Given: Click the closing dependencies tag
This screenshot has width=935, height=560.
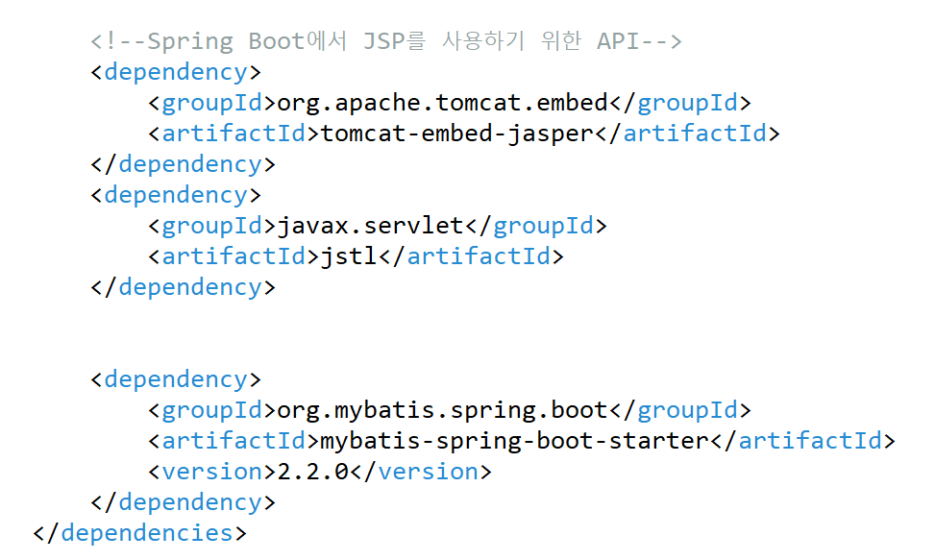Looking at the screenshot, I should [139, 533].
